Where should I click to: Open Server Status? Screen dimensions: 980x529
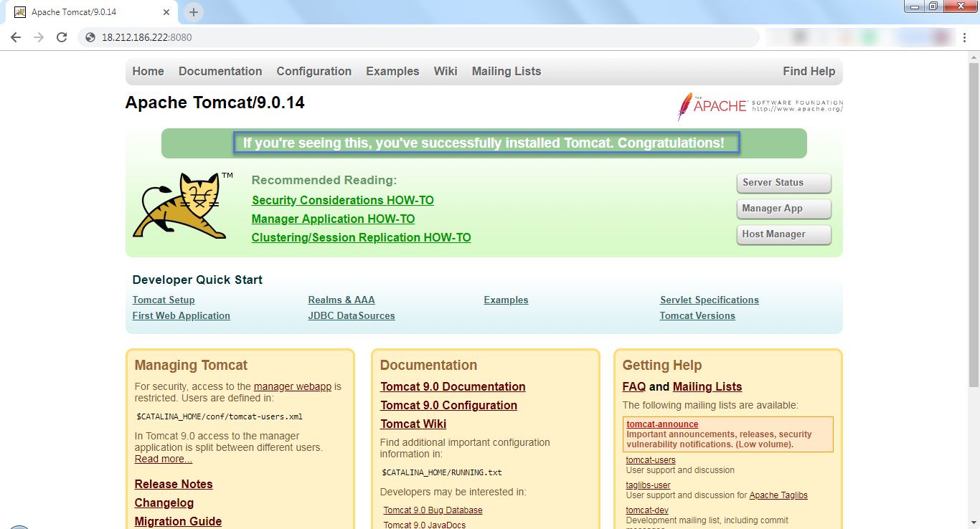pos(783,183)
